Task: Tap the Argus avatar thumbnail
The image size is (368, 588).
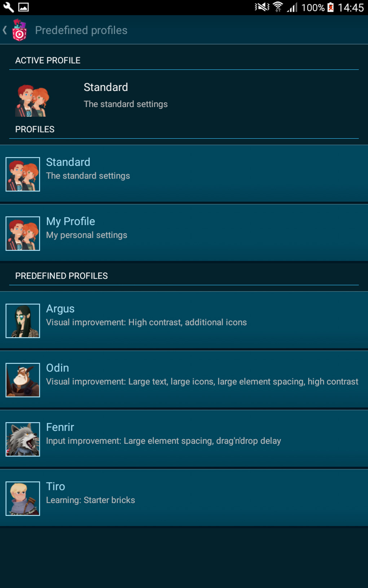Action: [23, 321]
